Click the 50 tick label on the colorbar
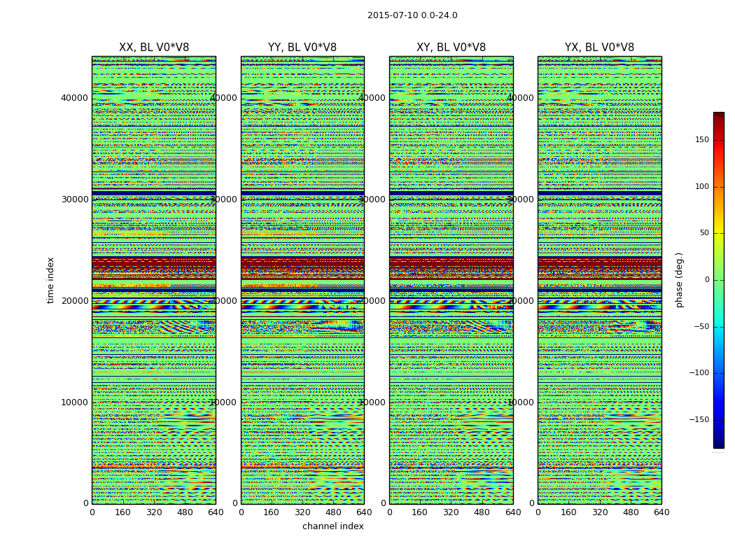735x560 pixels. tap(703, 233)
